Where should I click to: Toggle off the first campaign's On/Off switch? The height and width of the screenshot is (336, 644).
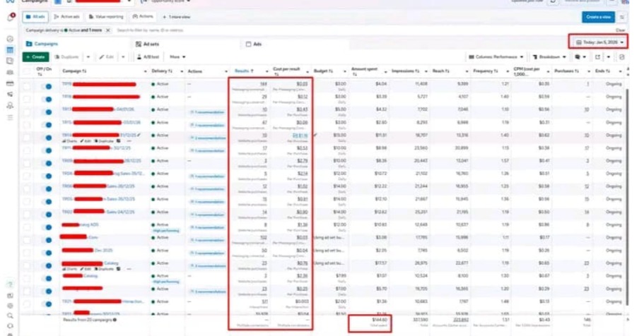pos(48,85)
